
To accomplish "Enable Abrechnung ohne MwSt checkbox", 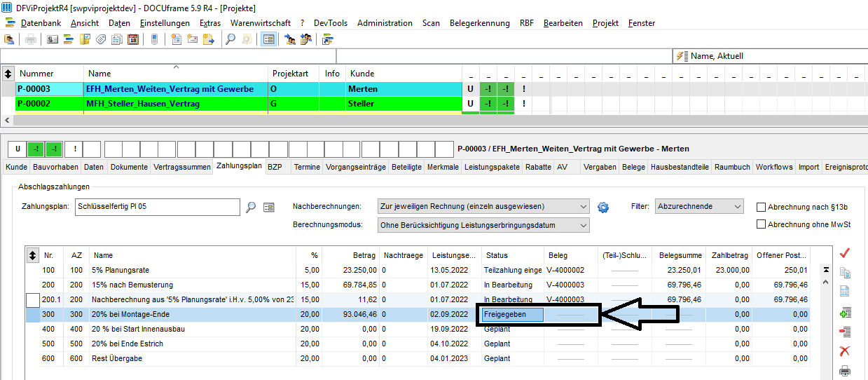I will (761, 224).
